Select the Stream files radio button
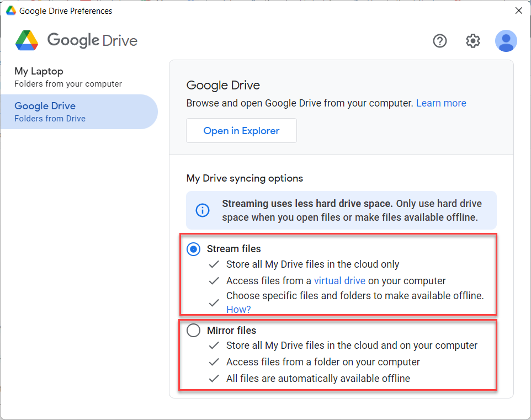Screen dimensions: 531x420 [193, 249]
